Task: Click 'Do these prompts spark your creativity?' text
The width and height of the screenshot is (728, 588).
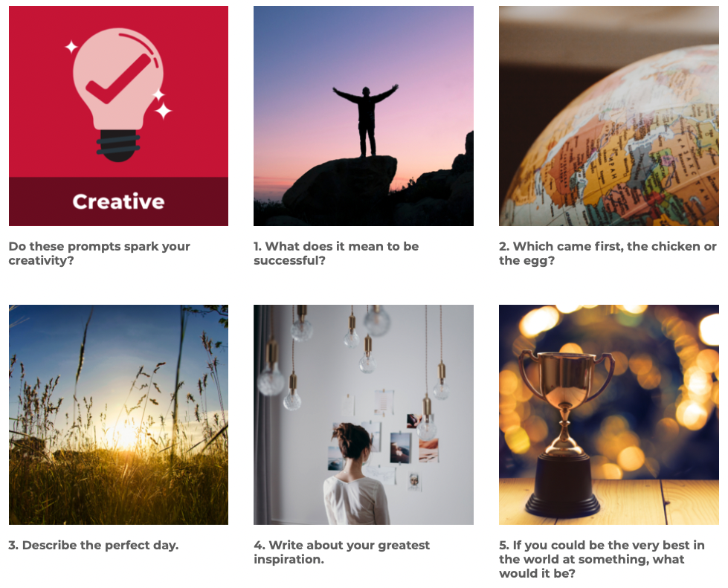Action: point(100,253)
